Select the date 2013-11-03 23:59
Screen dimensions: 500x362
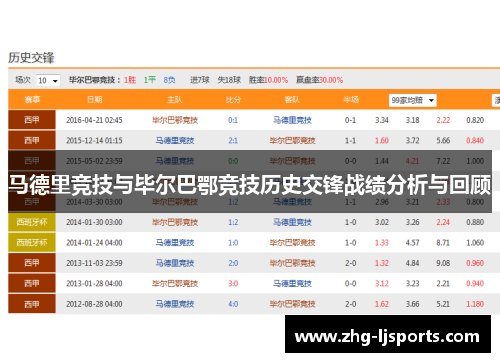[x=94, y=263]
